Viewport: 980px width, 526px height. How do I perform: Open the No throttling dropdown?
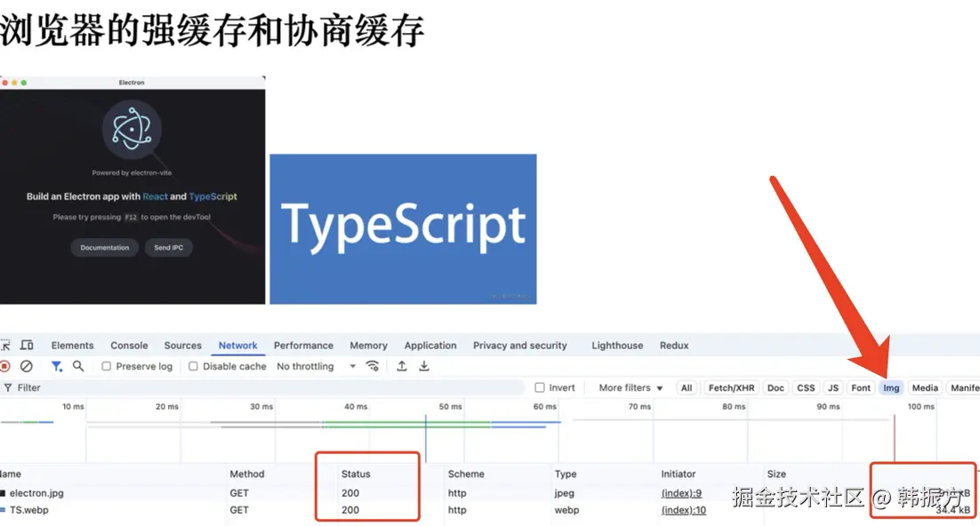pos(317,366)
